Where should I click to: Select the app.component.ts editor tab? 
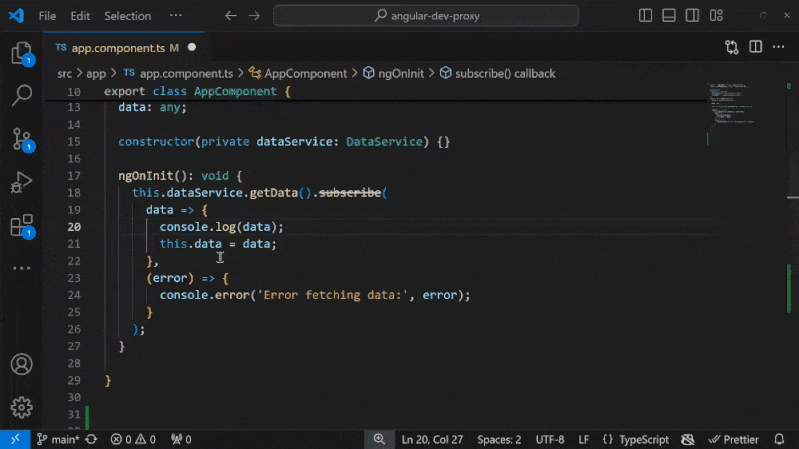(117, 47)
